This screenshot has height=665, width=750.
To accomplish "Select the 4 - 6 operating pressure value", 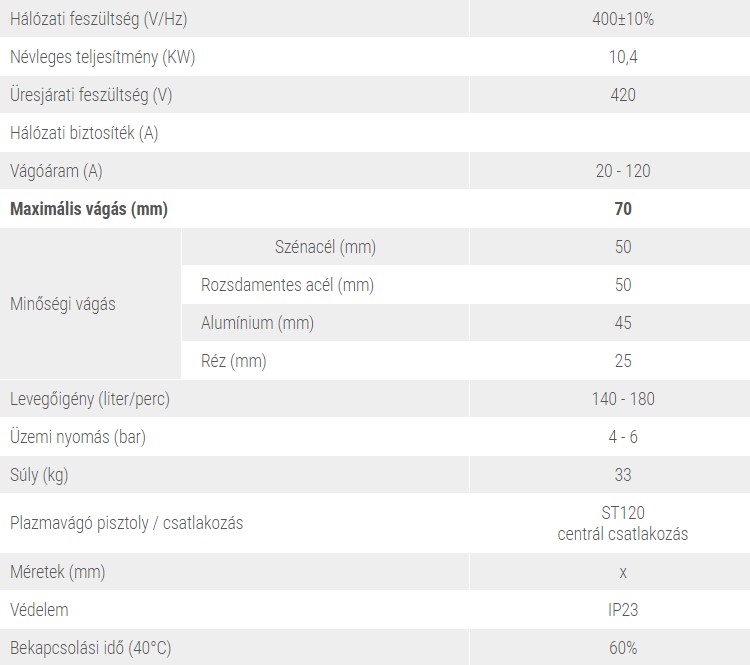I will (623, 437).
